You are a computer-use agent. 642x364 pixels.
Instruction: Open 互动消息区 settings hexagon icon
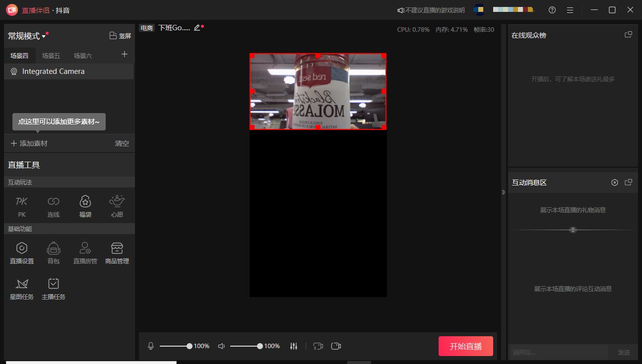[615, 182]
